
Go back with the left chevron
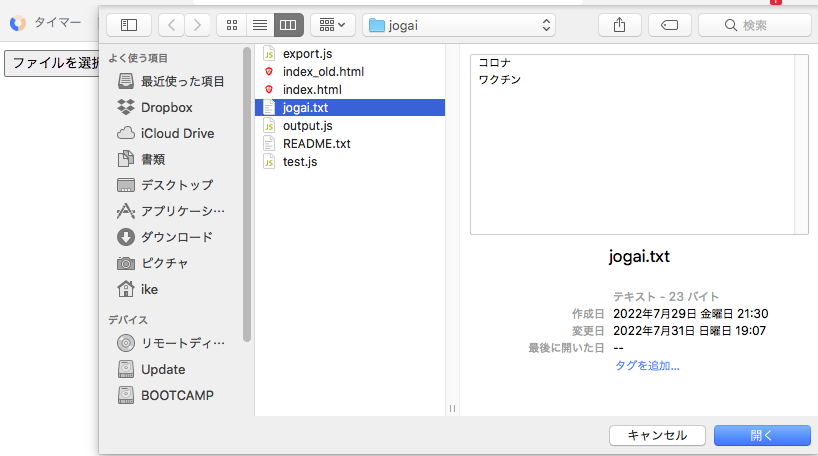pyautogui.click(x=172, y=25)
